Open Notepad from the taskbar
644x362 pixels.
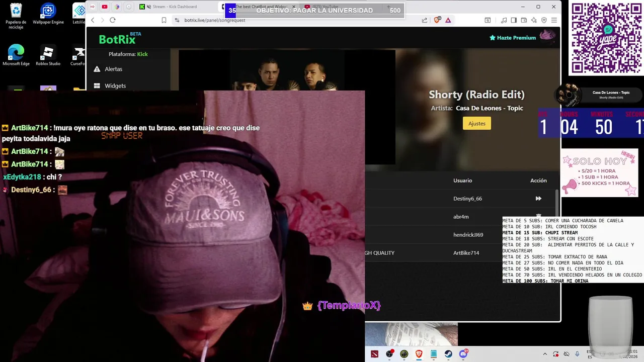(433, 354)
